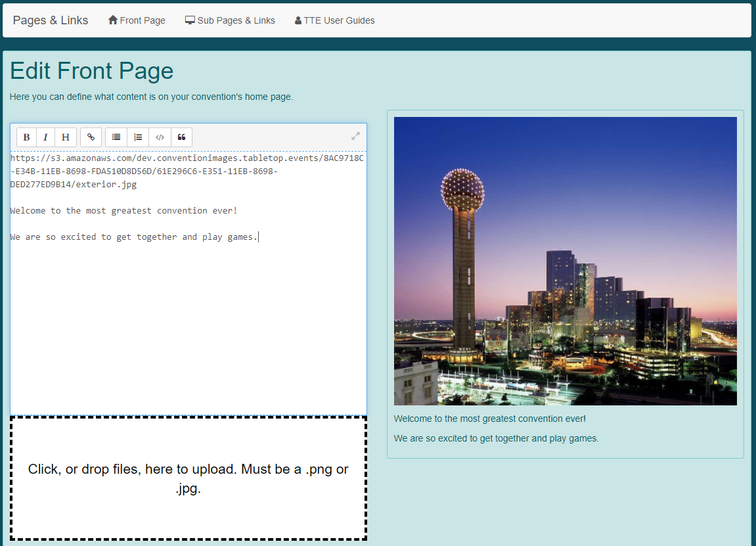This screenshot has height=546, width=756.
Task: Create a bulleted list
Action: tap(116, 137)
